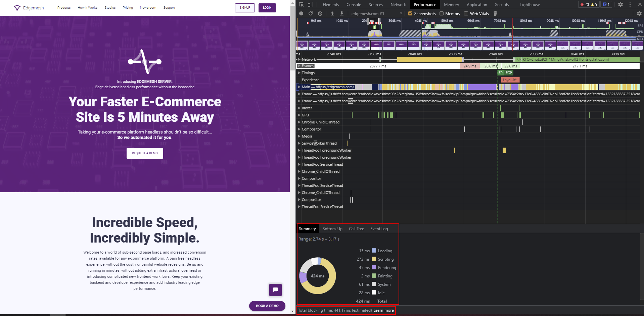
Task: Click the SIGNUP button
Action: click(245, 8)
